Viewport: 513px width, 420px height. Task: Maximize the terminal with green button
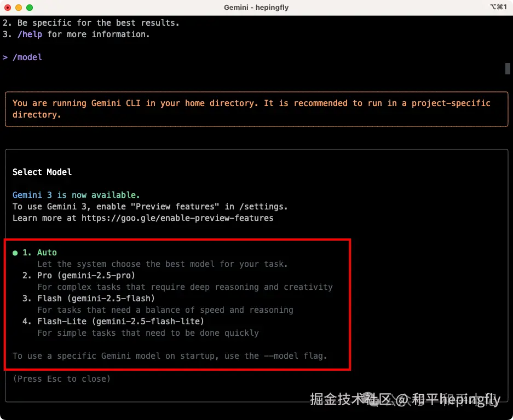[30, 8]
